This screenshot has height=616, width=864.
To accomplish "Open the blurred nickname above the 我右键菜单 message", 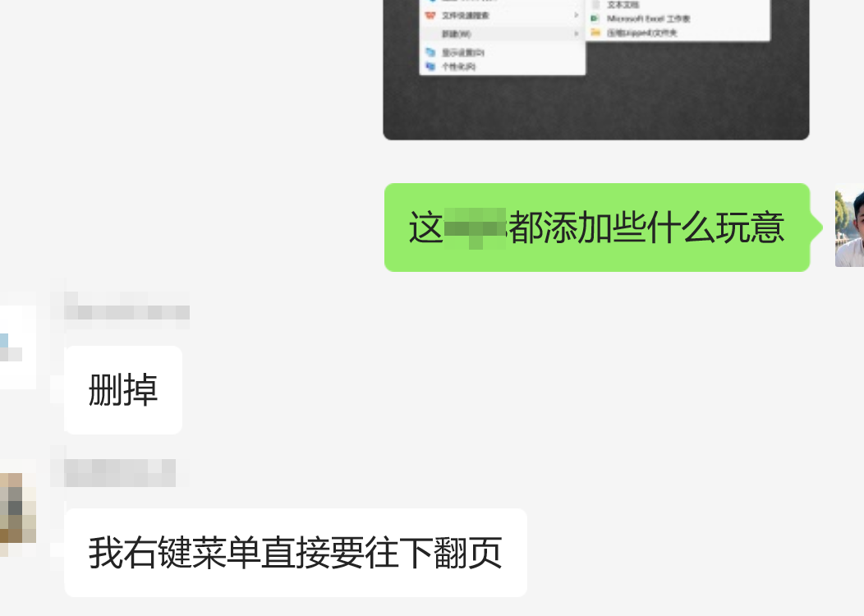I will tap(120, 474).
